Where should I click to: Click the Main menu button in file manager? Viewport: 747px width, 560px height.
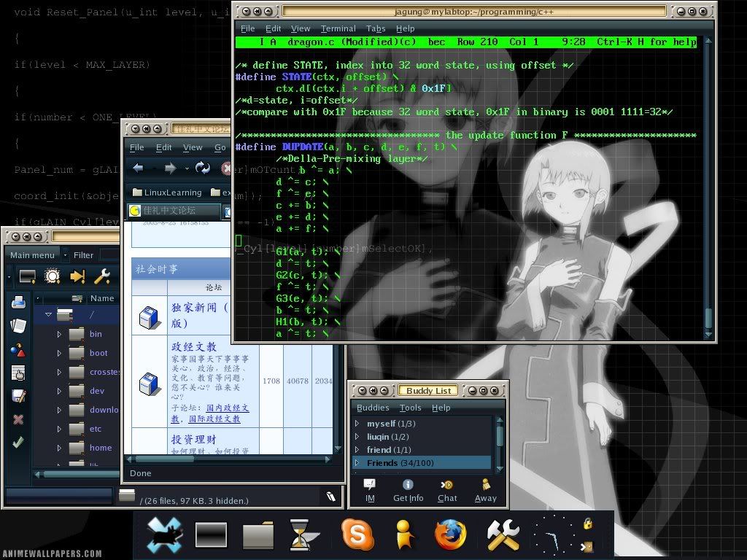[x=32, y=255]
